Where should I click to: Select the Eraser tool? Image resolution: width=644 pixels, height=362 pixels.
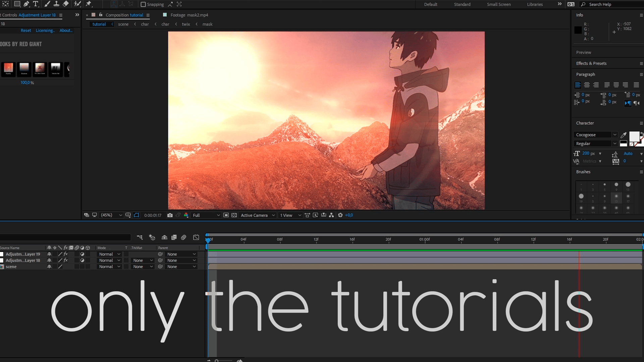(66, 4)
